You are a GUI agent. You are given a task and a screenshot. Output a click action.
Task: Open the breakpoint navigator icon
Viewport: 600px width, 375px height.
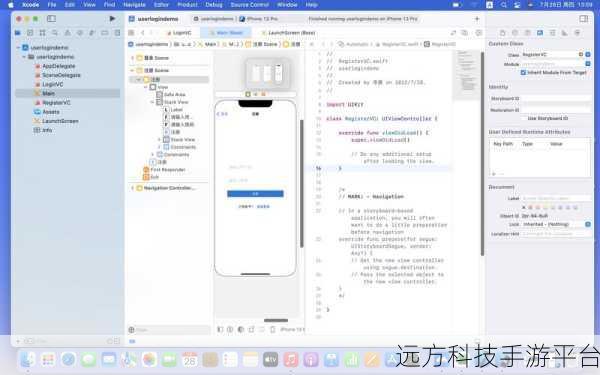(x=104, y=33)
